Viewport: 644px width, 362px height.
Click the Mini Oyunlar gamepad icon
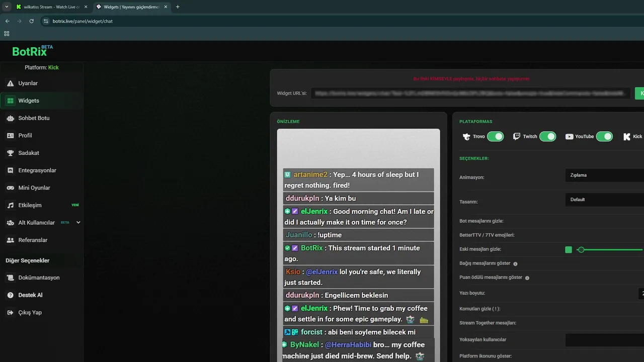[10, 188]
